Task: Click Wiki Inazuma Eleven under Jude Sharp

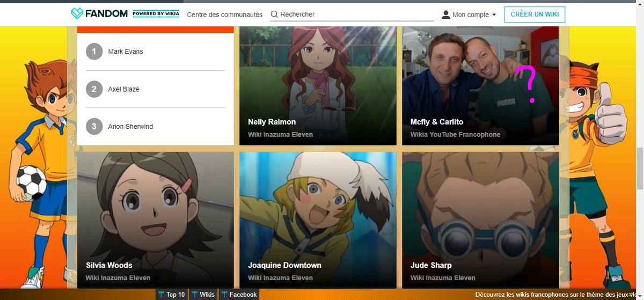Action: [x=443, y=278]
